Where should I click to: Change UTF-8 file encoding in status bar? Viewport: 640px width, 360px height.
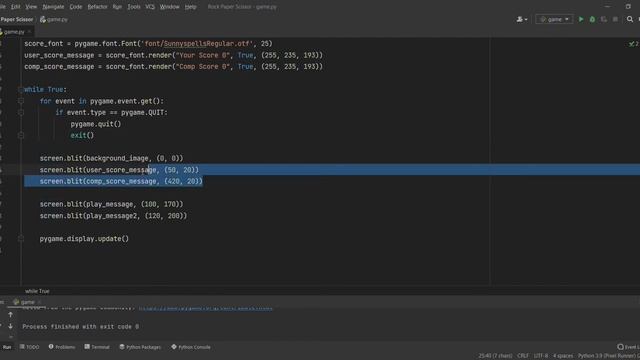(541, 356)
